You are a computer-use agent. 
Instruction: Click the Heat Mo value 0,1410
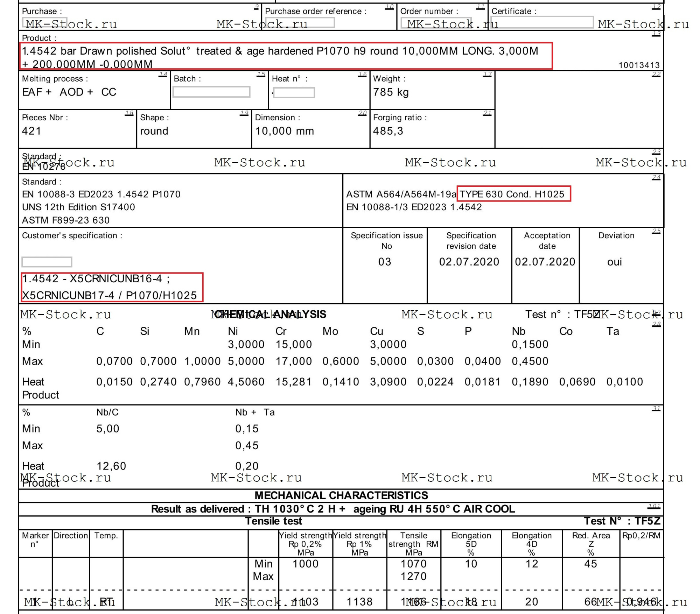coord(341,382)
